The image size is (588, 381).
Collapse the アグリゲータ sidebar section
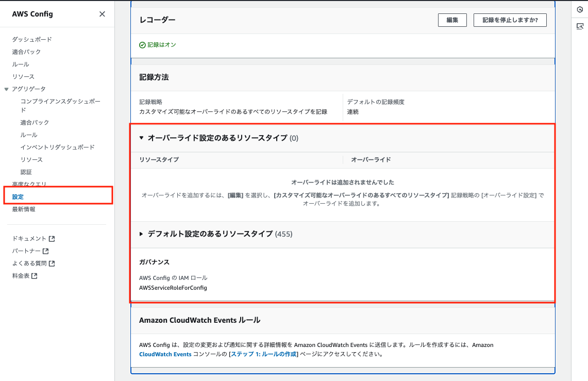7,89
